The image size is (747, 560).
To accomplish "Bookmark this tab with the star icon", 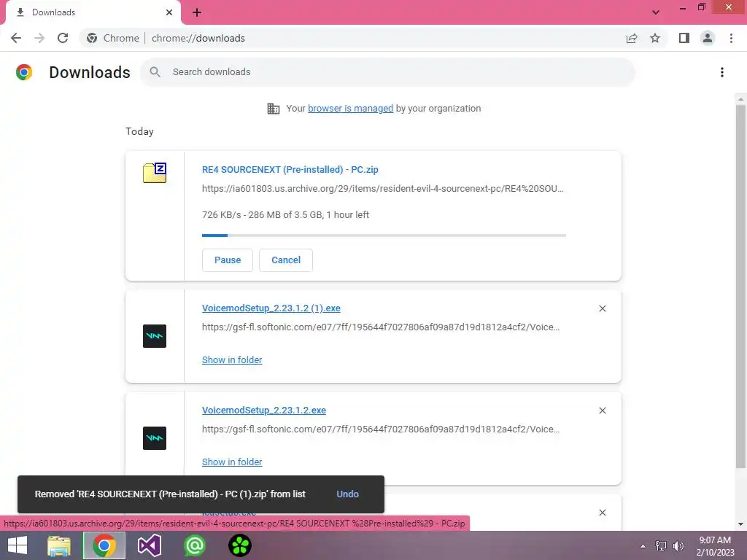I will point(655,38).
